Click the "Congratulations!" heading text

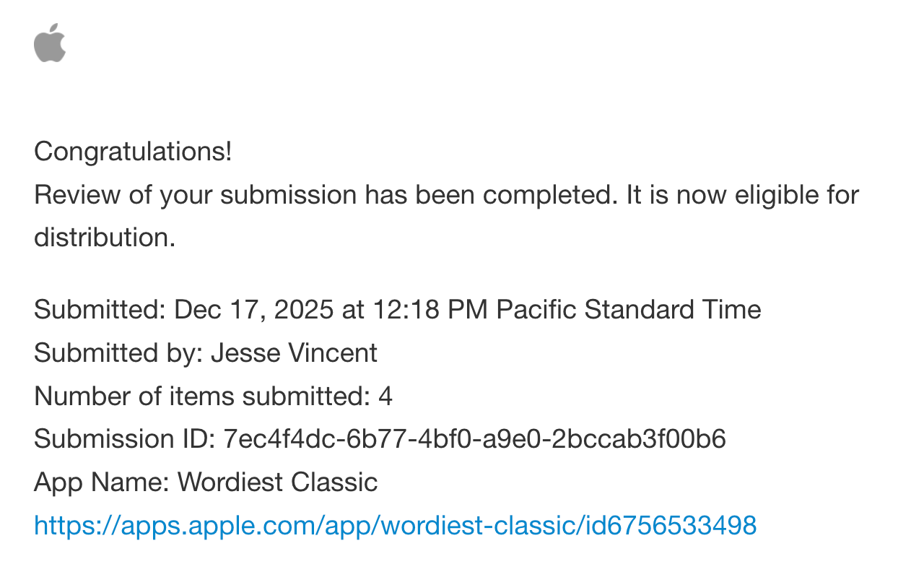pos(133,152)
